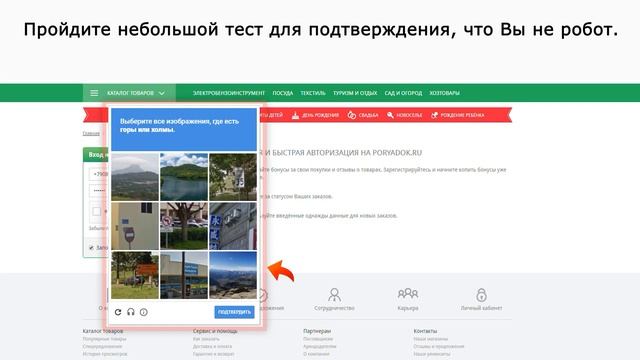Follow the Главная breadcrumb link
Screen dimensions: 640x360
pos(91,133)
